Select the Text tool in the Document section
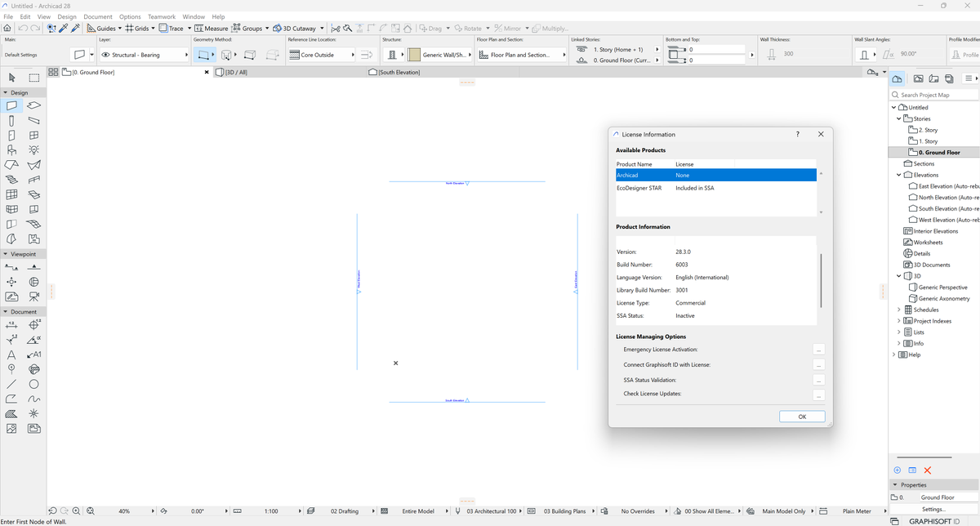Viewport: 980px width, 526px height. pyautogui.click(x=11, y=354)
